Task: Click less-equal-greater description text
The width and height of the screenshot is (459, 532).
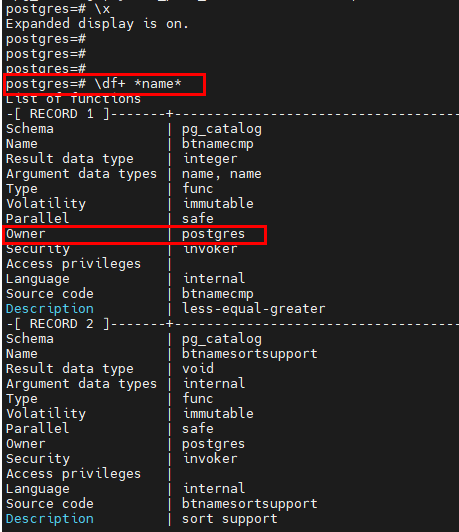Action: coord(254,309)
